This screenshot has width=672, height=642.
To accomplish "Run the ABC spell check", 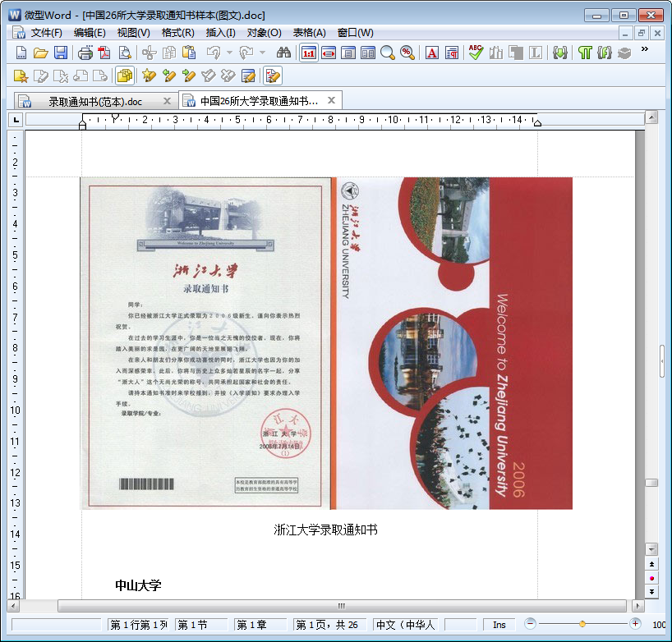I will (x=476, y=53).
